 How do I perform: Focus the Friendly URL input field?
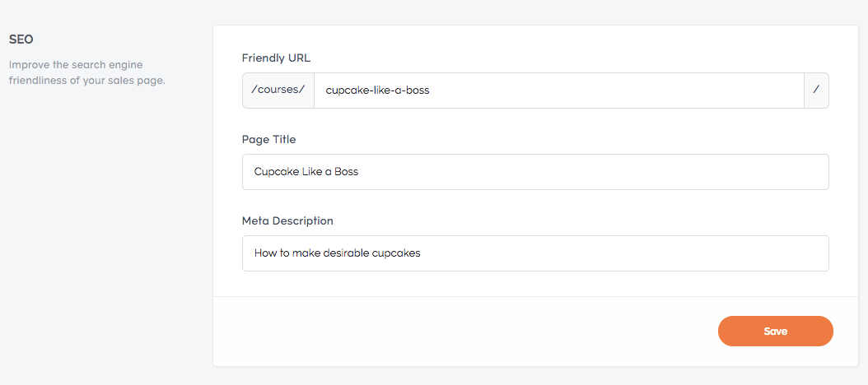tap(558, 90)
